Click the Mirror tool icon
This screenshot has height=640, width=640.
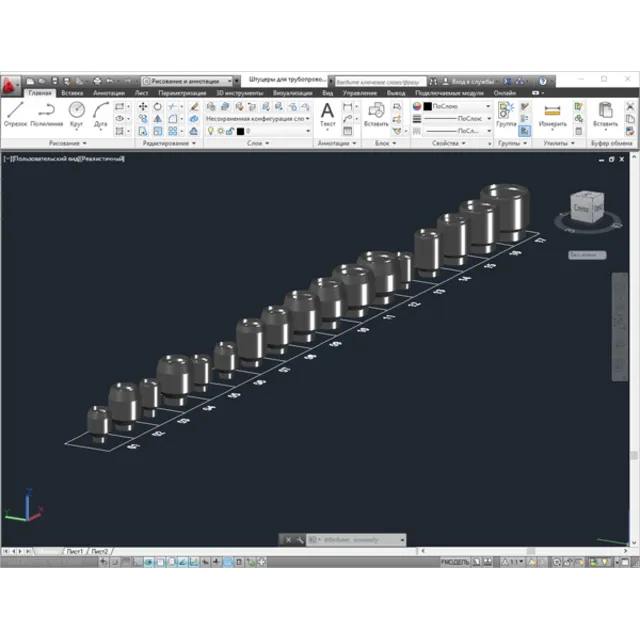pos(158,119)
